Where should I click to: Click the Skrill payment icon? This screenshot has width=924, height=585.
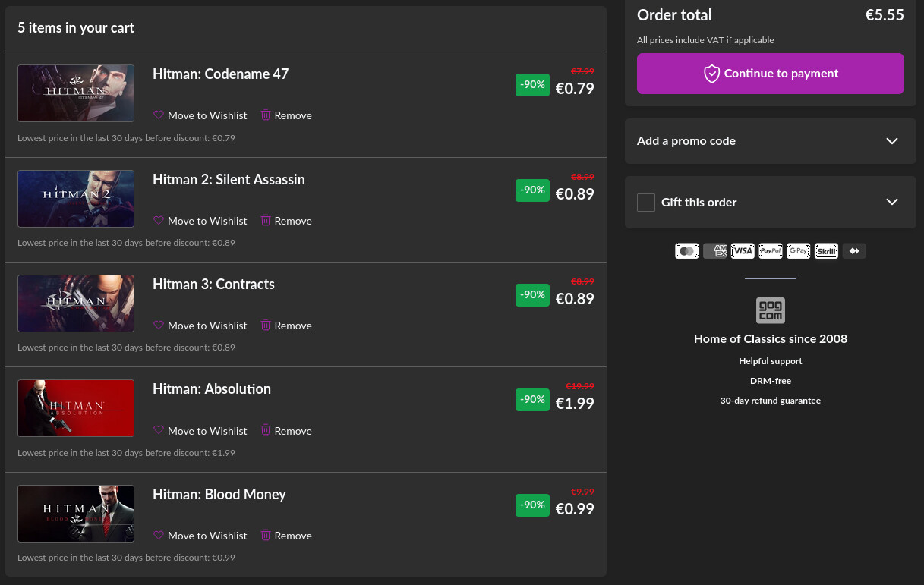tap(826, 251)
